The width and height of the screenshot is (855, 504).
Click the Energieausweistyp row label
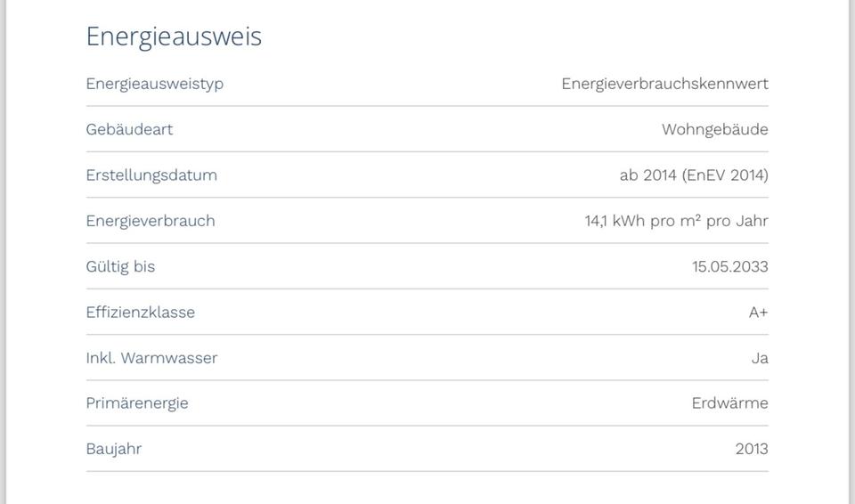tap(154, 84)
